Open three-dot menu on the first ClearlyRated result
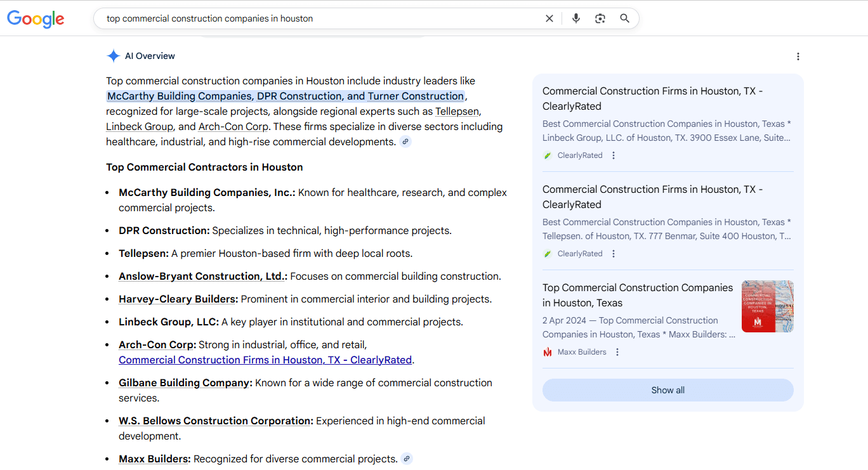 [x=613, y=155]
